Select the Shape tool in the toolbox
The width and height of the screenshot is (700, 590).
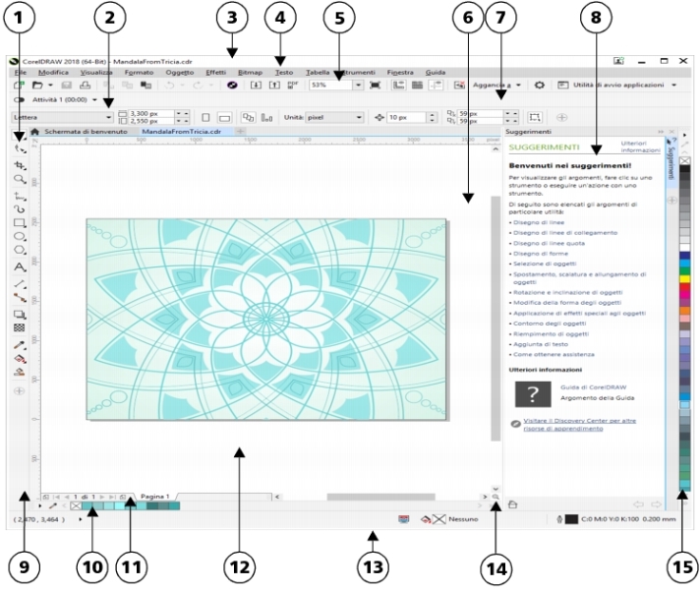tap(20, 150)
